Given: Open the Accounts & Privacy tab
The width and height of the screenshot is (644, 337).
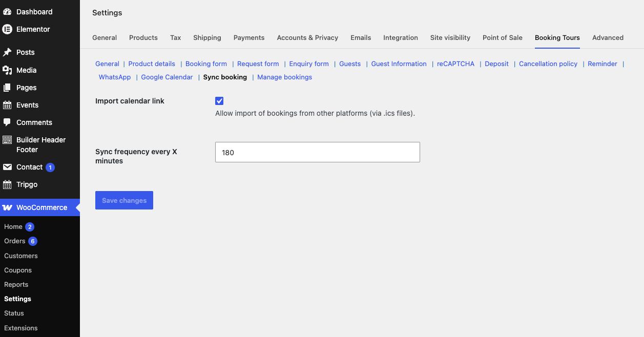Looking at the screenshot, I should (307, 37).
